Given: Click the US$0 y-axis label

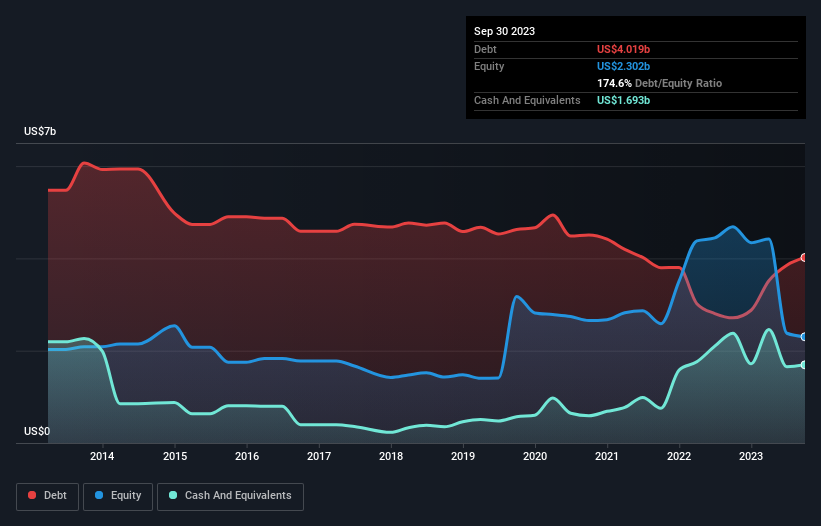Looking at the screenshot, I should tap(37, 431).
